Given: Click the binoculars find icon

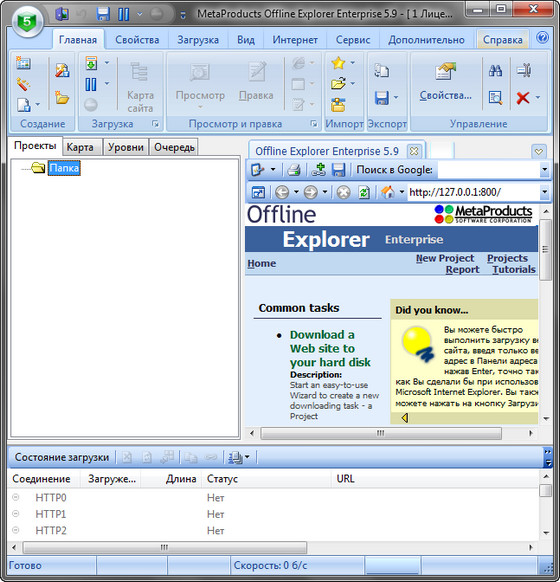Looking at the screenshot, I should pos(495,70).
